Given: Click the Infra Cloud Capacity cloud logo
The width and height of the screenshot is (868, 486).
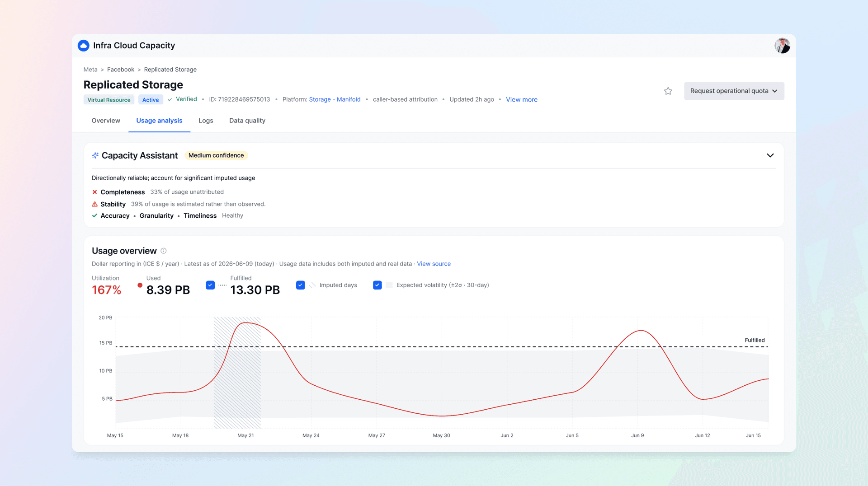Looking at the screenshot, I should [x=84, y=46].
